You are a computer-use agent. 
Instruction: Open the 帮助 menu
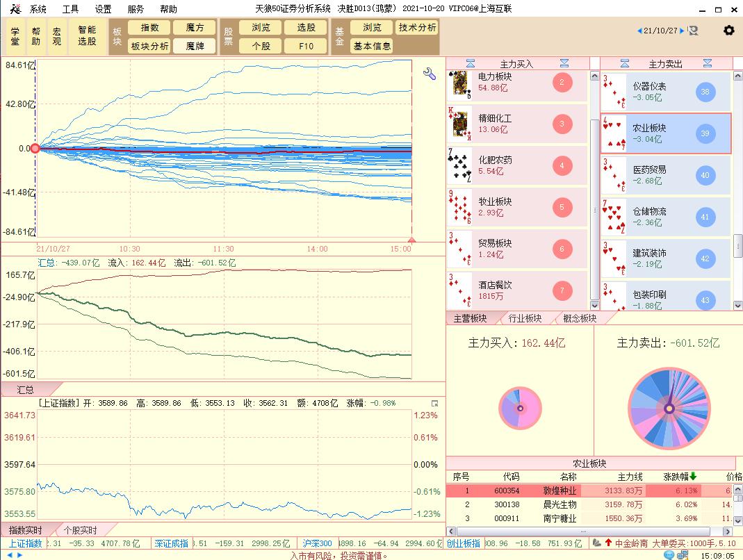tap(168, 9)
